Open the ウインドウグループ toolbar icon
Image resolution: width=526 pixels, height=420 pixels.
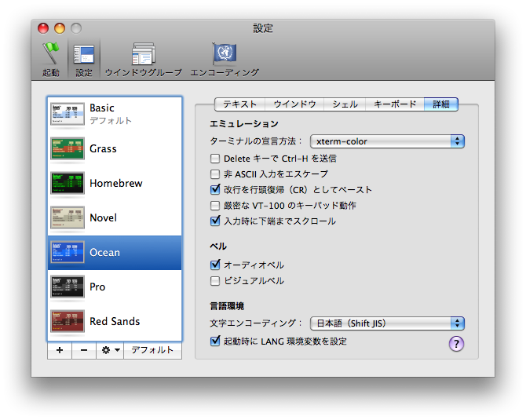click(143, 59)
